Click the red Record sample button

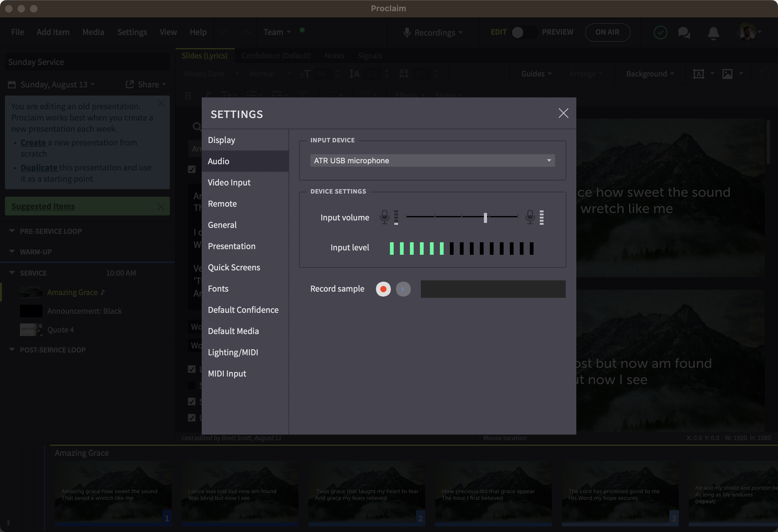click(x=383, y=289)
